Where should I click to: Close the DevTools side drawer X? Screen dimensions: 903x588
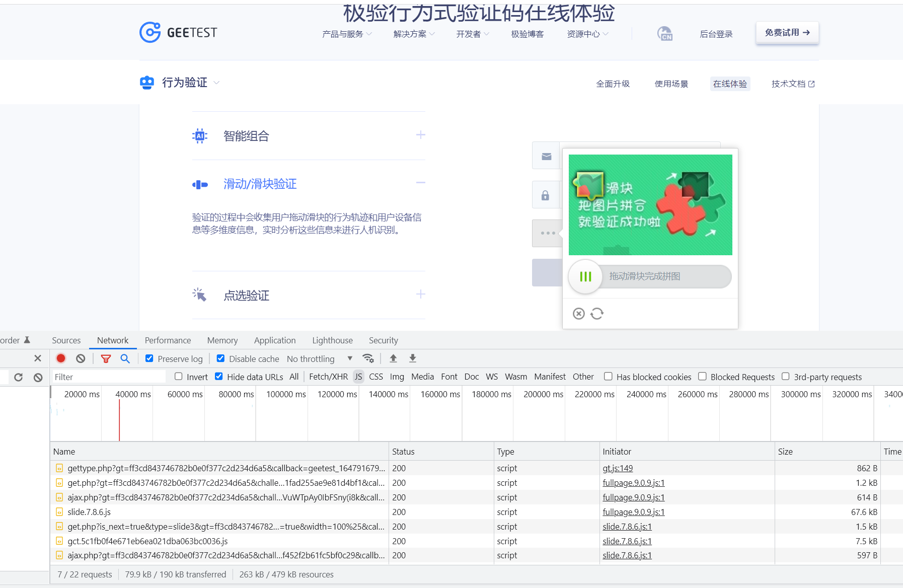(38, 358)
